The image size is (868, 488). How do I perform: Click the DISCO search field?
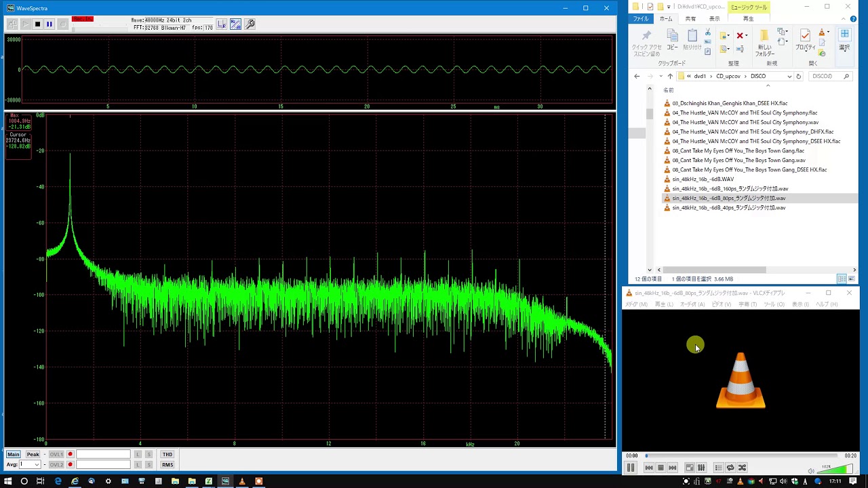click(x=830, y=76)
